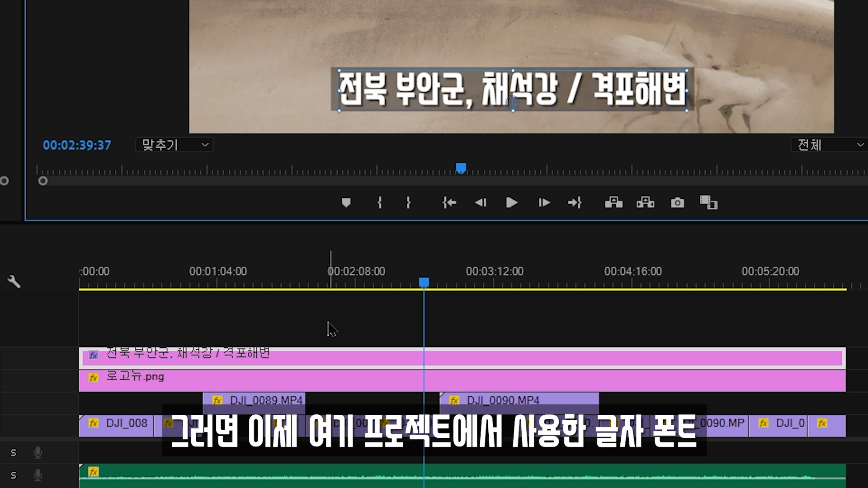Toggle the upper track S solo button
This screenshot has height=488, width=868.
[x=13, y=452]
